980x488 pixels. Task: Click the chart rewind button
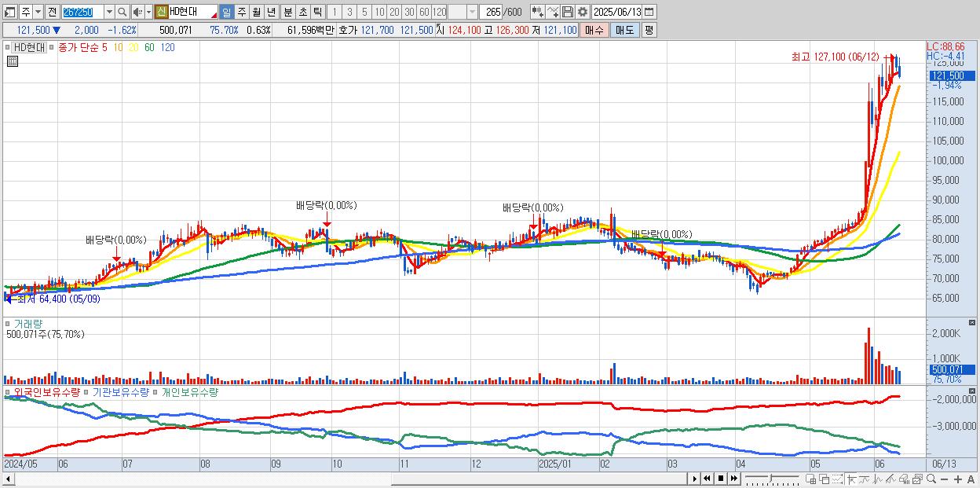[707, 479]
